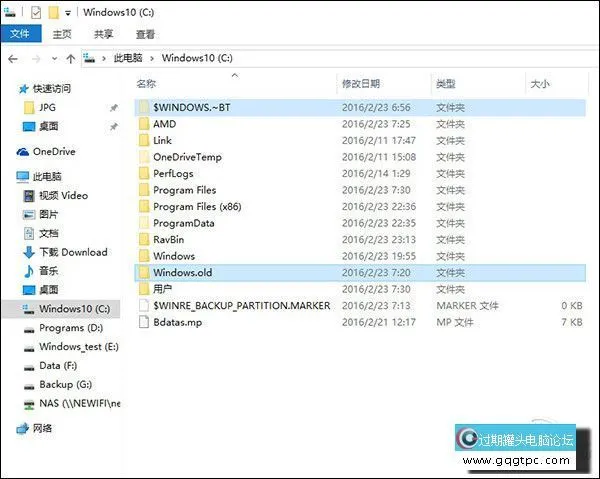
Task: Sort by the 类型 column header
Action: click(446, 83)
